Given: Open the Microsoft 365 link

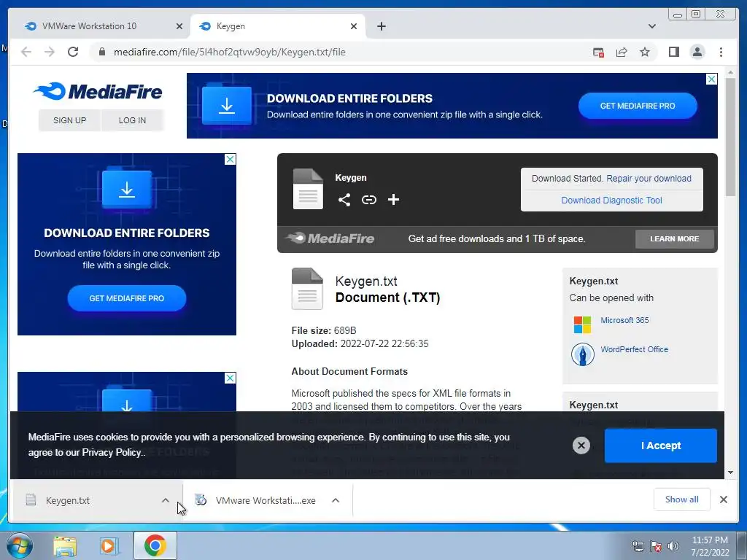Looking at the screenshot, I should pos(624,320).
